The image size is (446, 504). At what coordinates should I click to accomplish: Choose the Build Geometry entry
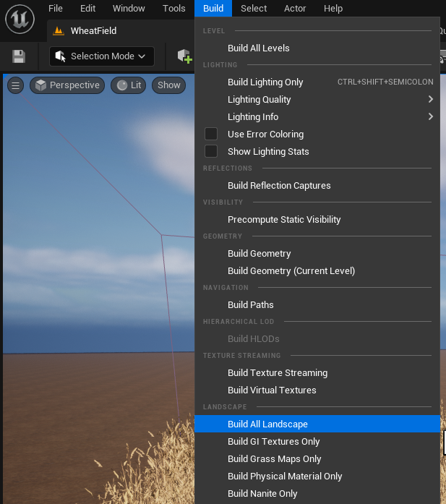click(x=317, y=254)
